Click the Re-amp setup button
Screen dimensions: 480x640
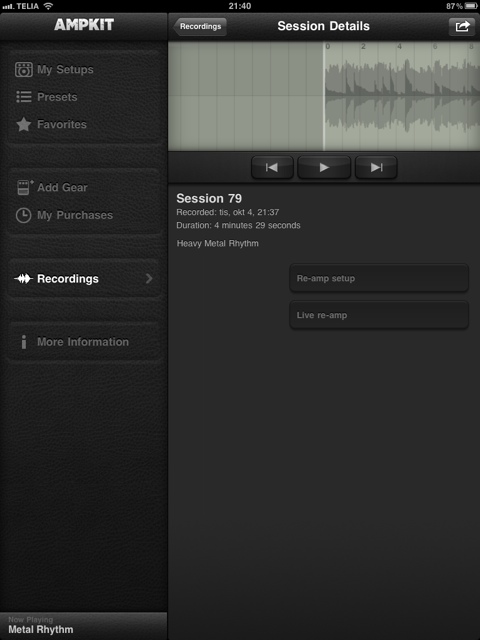(379, 278)
